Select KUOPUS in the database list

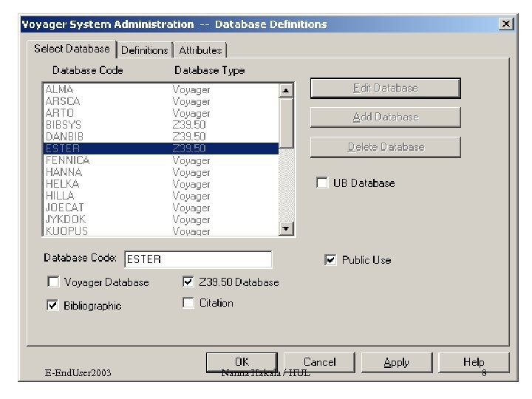[x=161, y=231]
